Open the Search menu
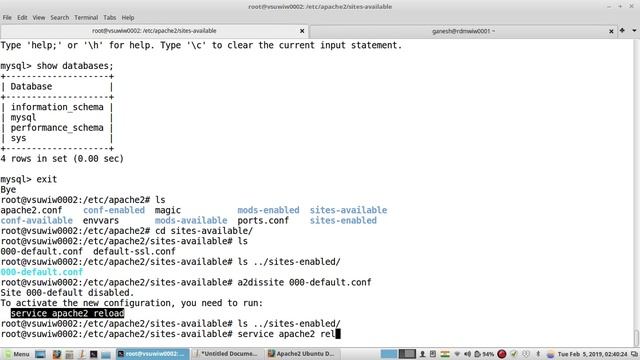Viewport: 640px width, 360px height. click(x=60, y=18)
